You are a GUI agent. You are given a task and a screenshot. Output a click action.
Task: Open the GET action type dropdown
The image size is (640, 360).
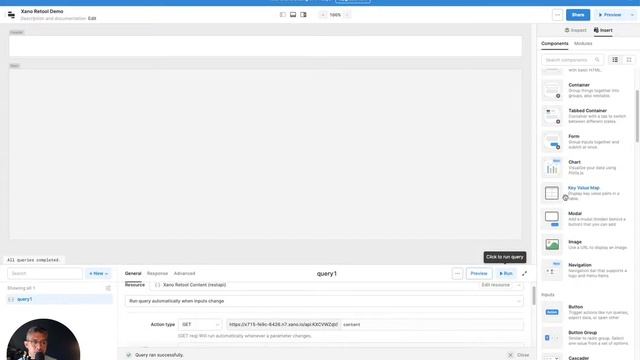[200, 324]
